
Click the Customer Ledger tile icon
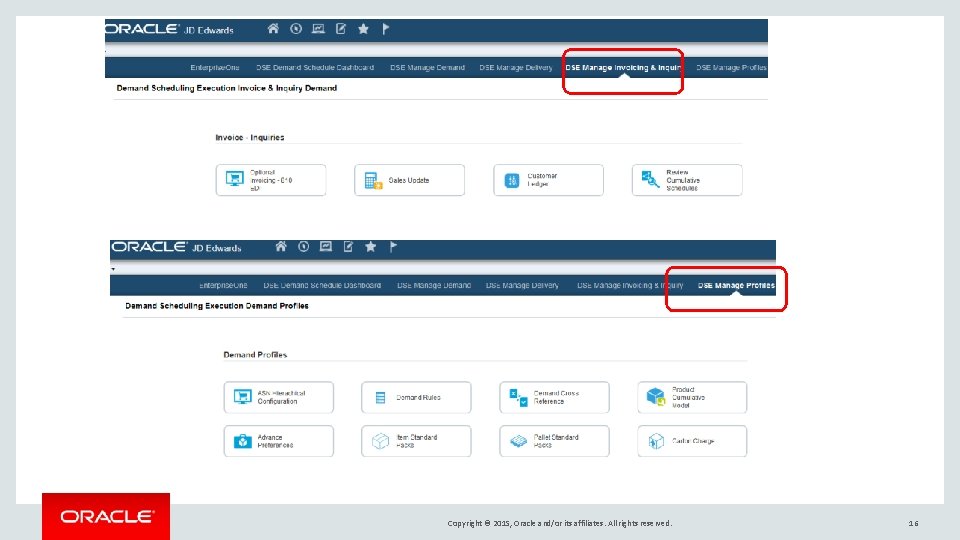click(x=512, y=181)
